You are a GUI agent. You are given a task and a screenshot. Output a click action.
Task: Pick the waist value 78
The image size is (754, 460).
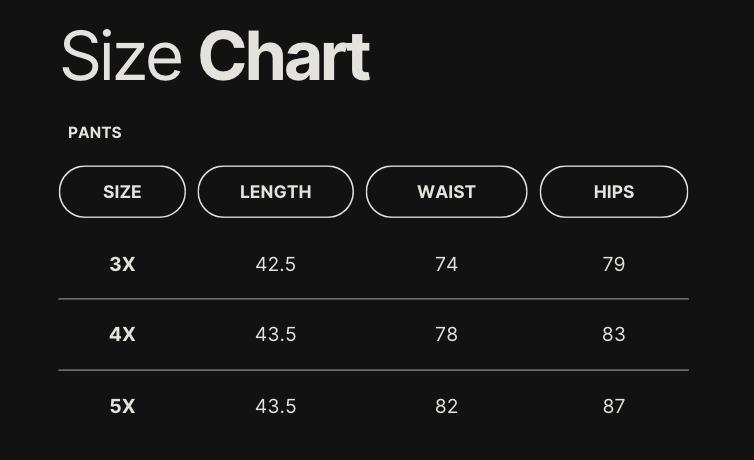[446, 334]
